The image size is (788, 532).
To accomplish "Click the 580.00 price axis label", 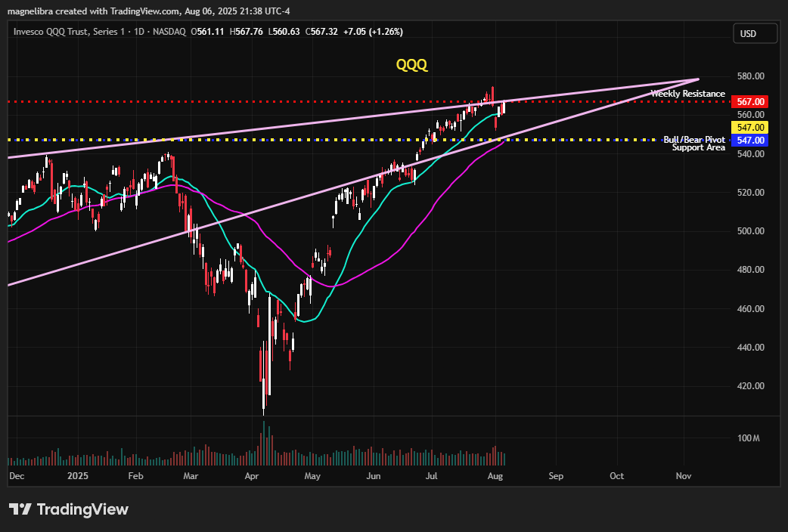I will tap(751, 76).
